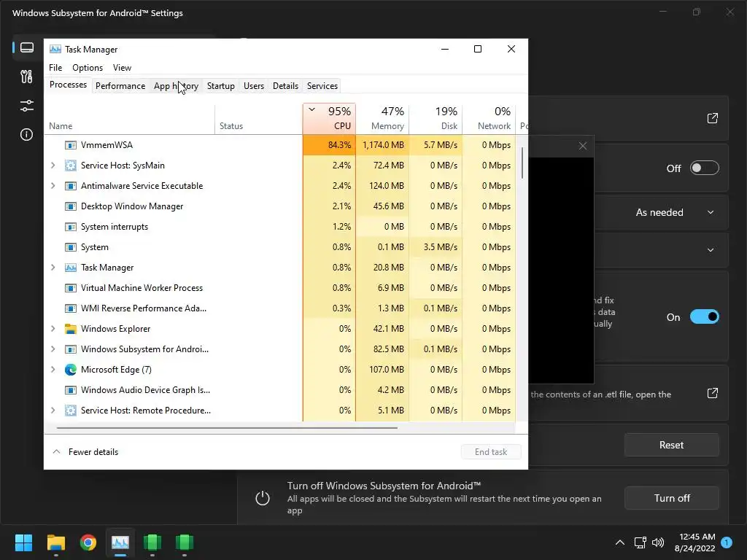Switch to the Users tab
Viewport: 747px width, 560px height.
tap(253, 86)
